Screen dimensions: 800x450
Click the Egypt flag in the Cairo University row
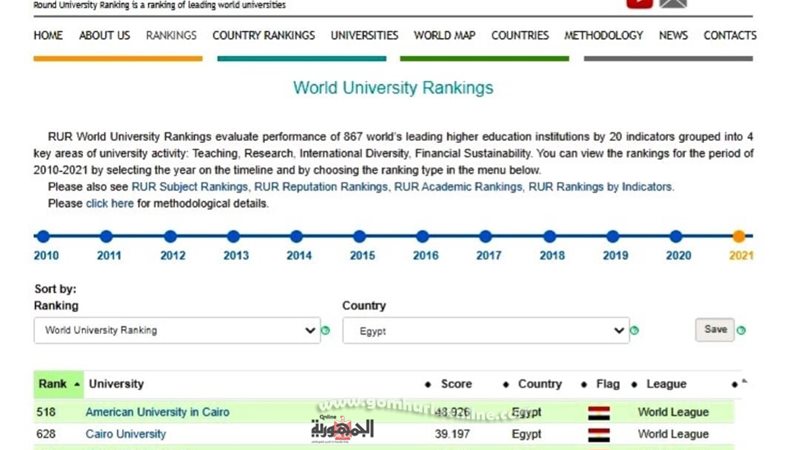[x=598, y=435]
